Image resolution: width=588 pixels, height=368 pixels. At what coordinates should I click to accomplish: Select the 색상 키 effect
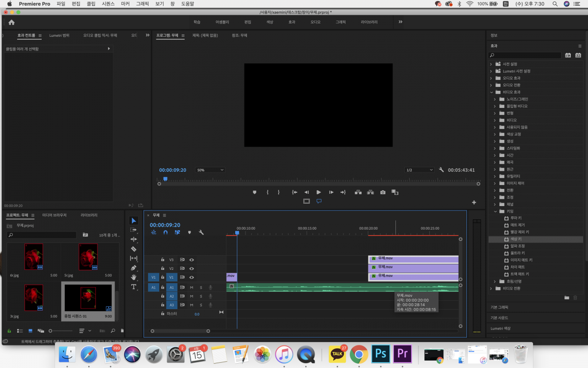point(516,239)
